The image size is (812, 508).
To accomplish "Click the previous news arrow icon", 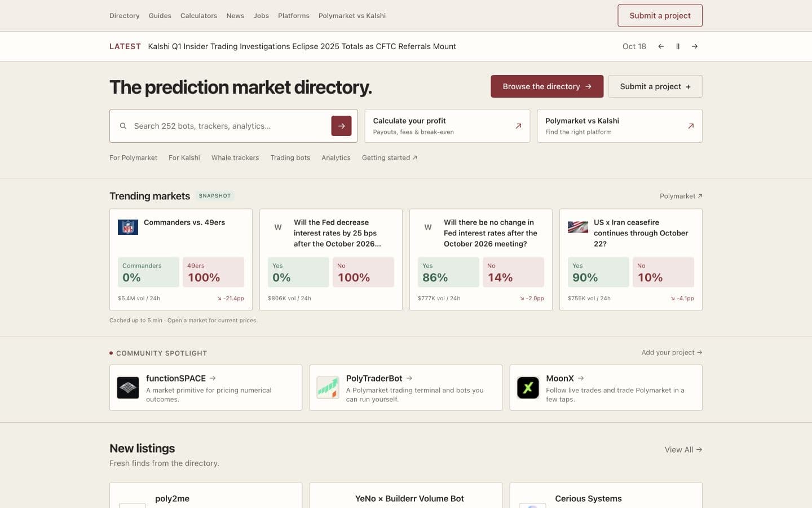I will (x=661, y=46).
